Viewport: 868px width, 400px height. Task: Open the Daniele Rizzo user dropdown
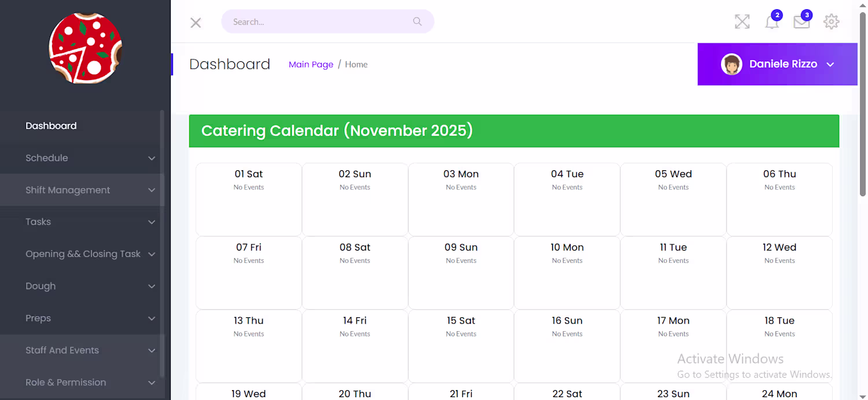click(x=830, y=64)
